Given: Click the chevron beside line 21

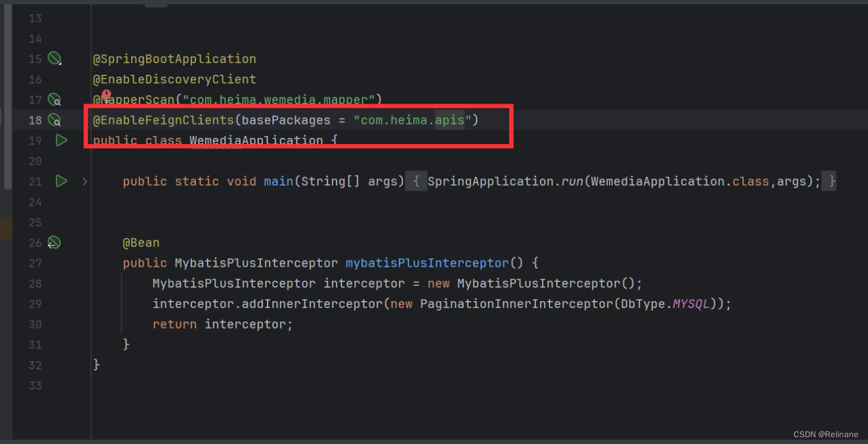Looking at the screenshot, I should (x=85, y=181).
